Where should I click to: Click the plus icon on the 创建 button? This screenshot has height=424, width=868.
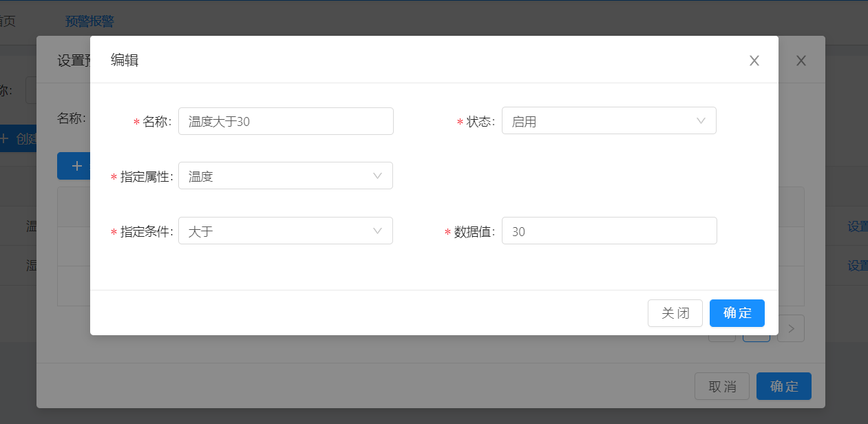(6, 138)
